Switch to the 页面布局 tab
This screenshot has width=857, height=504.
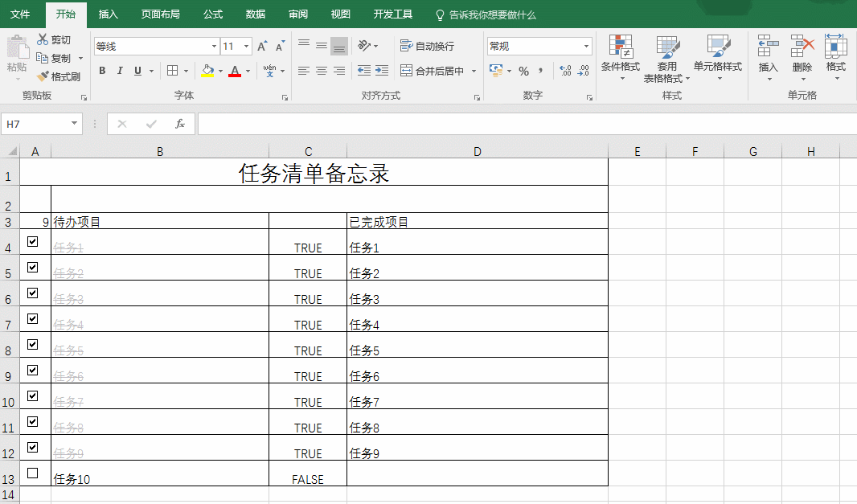pyautogui.click(x=160, y=14)
